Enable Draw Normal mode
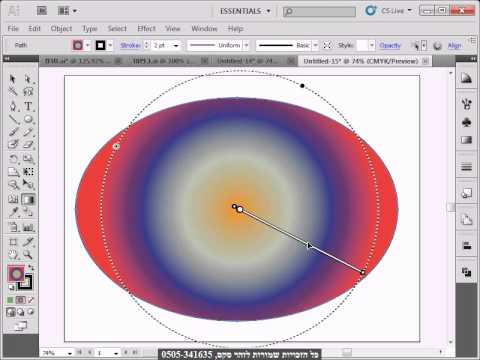Image resolution: width=480 pixels, height=360 pixels. (11, 312)
